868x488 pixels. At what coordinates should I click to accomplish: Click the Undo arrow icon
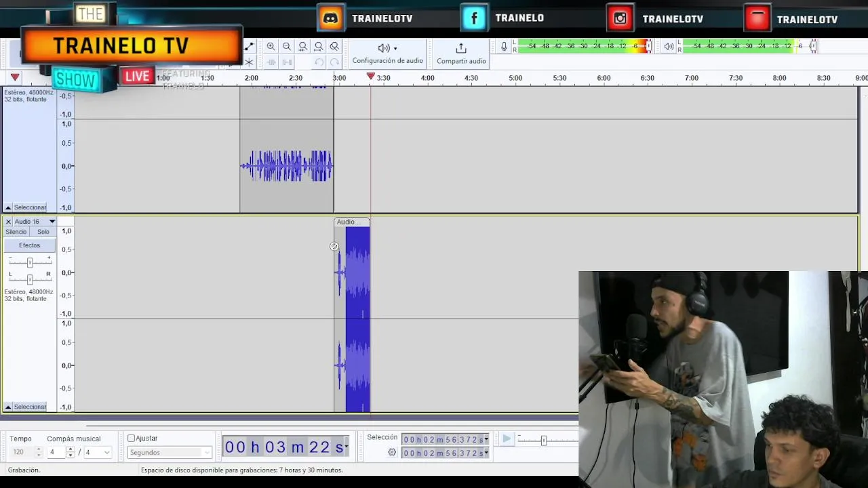coord(319,62)
